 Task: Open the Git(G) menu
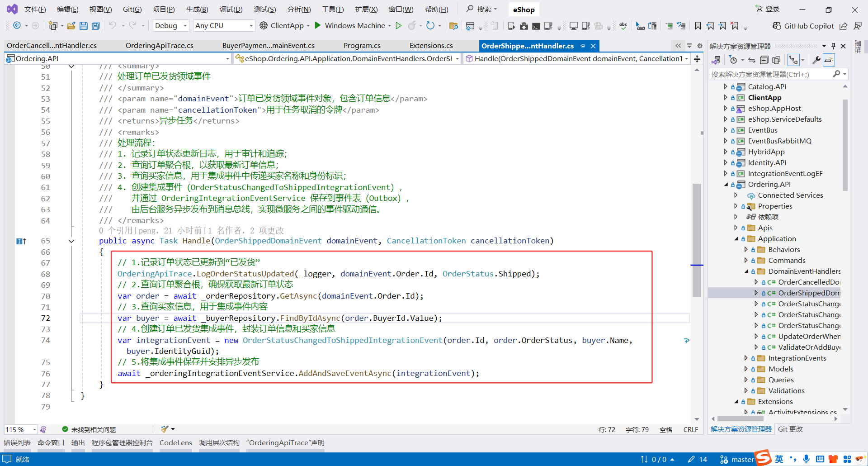click(132, 10)
